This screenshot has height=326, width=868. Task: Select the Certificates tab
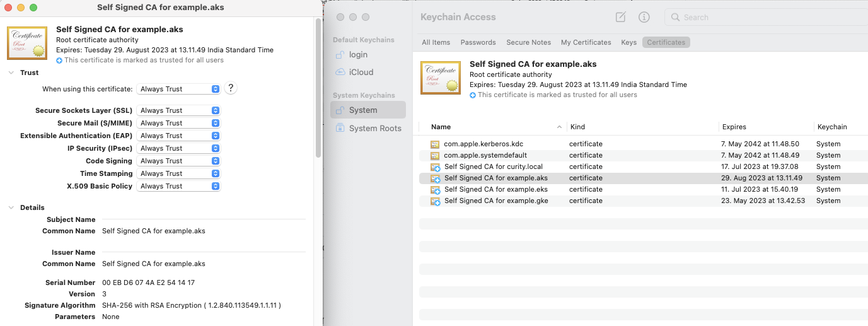click(x=666, y=42)
